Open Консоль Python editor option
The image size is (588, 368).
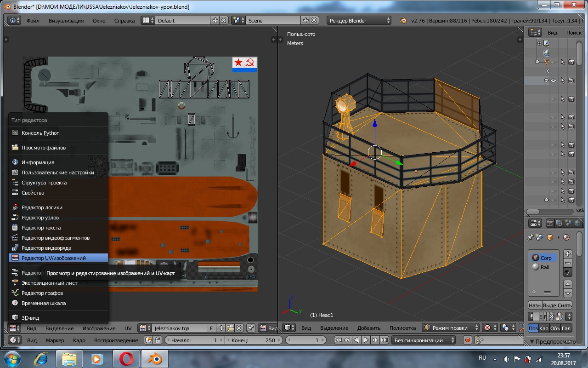(40, 133)
